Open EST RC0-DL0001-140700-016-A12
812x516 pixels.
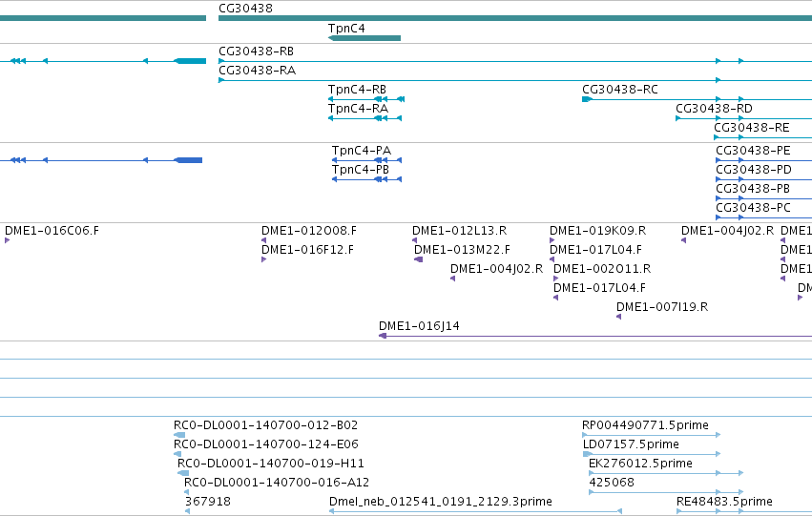187,492
